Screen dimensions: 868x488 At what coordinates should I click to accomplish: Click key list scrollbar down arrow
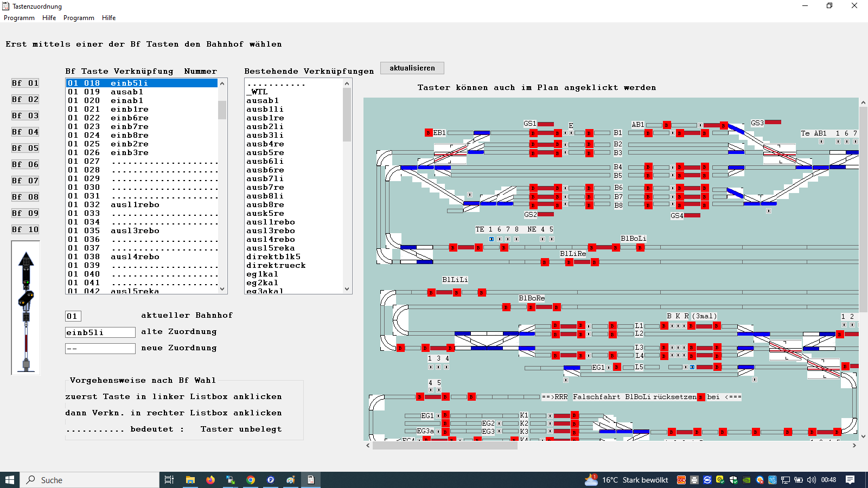222,289
